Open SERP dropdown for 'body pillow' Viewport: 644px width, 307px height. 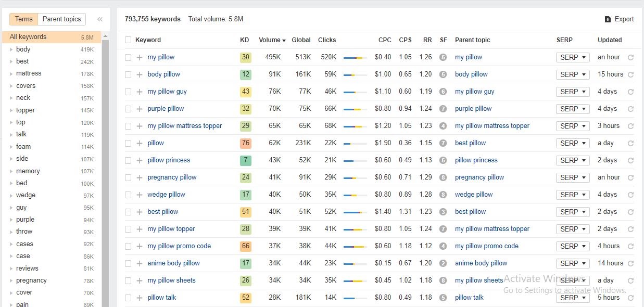point(573,74)
